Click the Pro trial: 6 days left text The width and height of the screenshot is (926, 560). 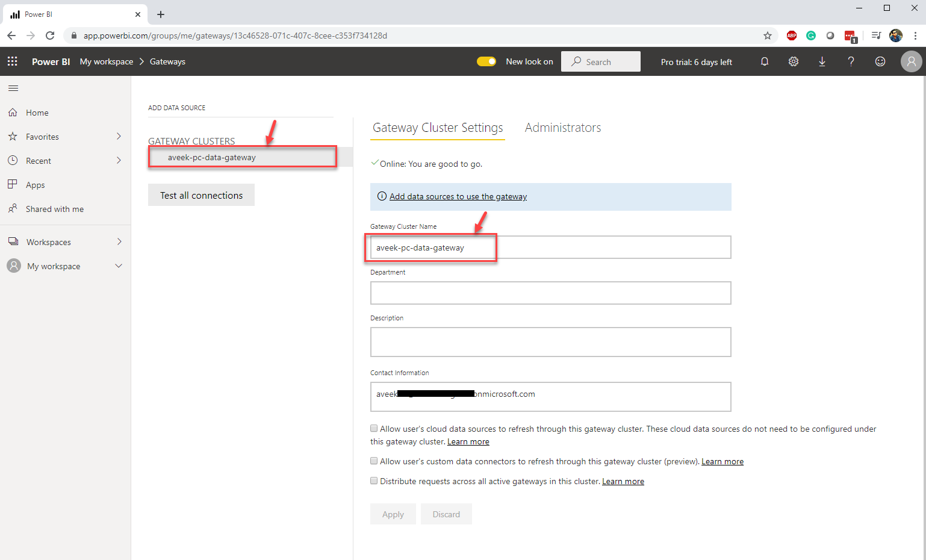(x=697, y=62)
